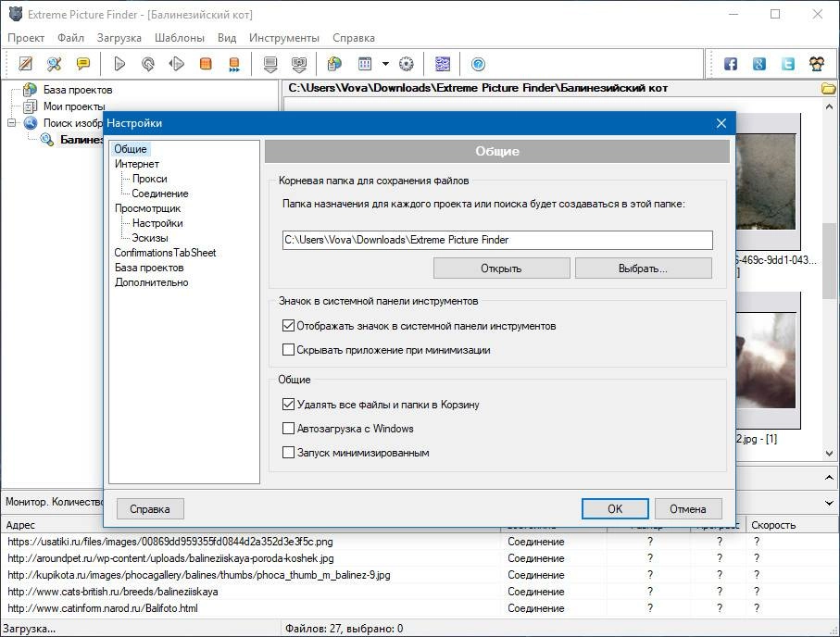Open the «Проект» menu
This screenshot has width=840, height=637.
click(x=26, y=38)
